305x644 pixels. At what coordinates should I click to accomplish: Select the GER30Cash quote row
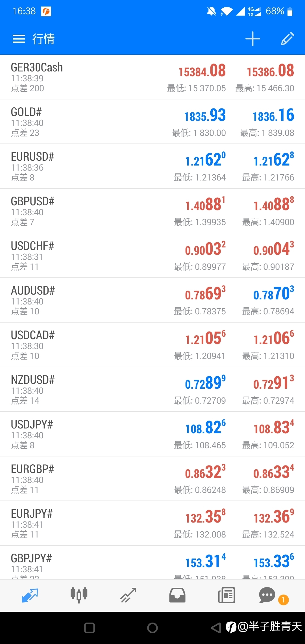coord(85,77)
